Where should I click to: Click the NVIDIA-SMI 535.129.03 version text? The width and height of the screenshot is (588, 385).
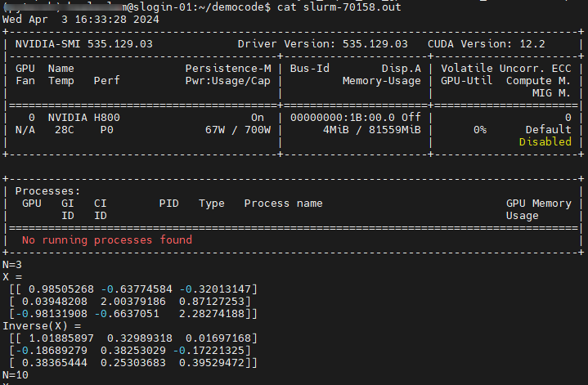pos(84,44)
